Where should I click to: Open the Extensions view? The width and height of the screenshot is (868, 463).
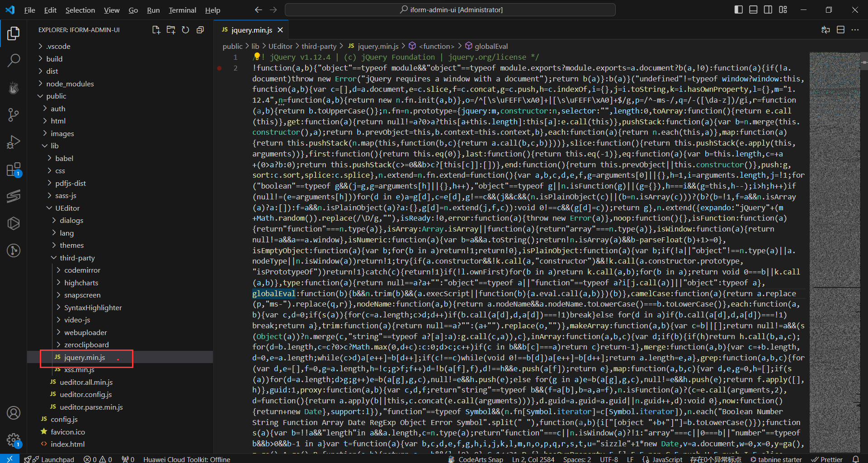(x=14, y=170)
